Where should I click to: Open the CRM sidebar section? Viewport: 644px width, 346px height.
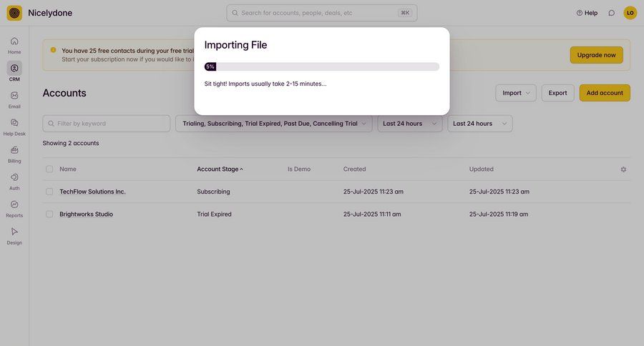click(14, 72)
